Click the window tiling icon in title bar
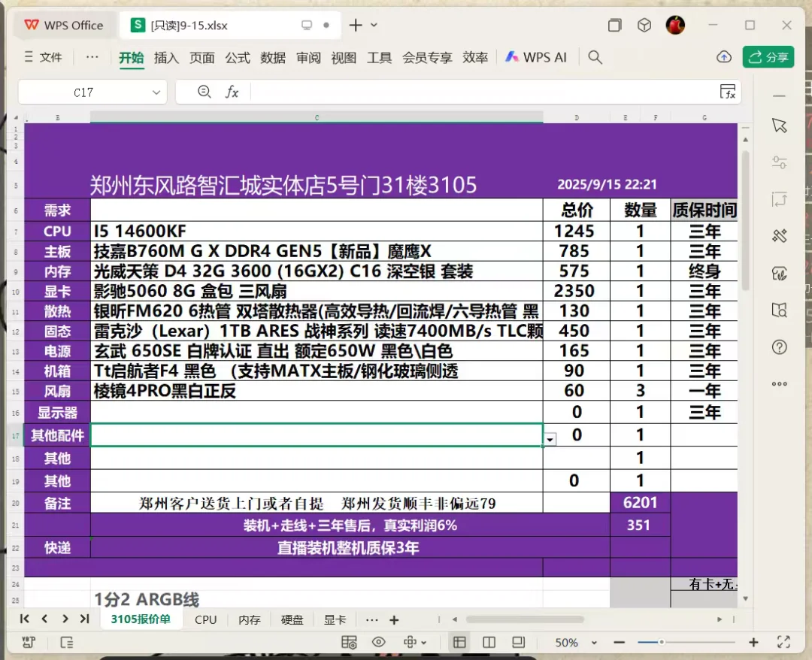Screen dimensions: 812x660 [x=615, y=25]
